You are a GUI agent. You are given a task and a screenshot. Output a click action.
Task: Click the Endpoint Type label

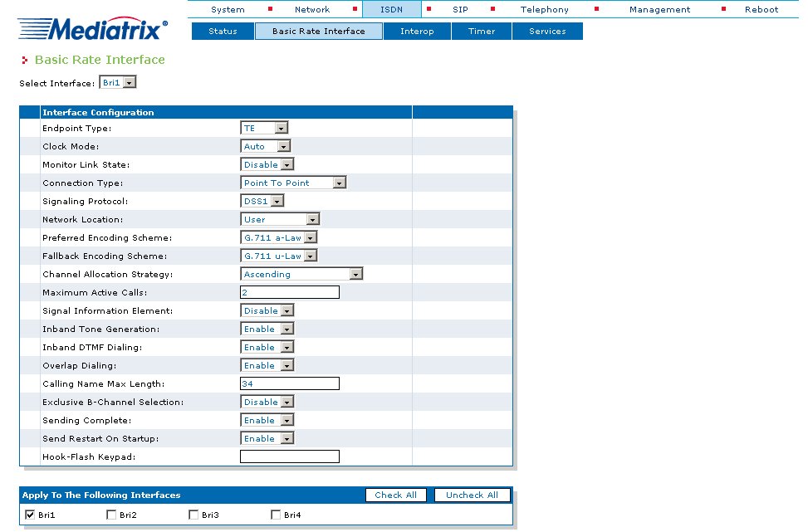[76, 129]
